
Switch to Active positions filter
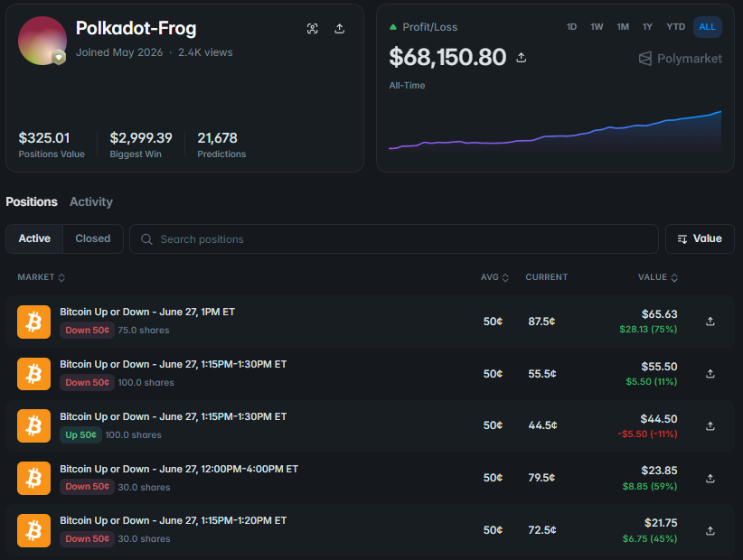tap(34, 238)
